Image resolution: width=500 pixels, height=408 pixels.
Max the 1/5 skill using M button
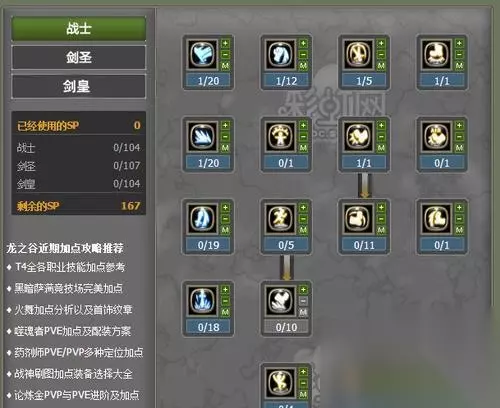(381, 66)
